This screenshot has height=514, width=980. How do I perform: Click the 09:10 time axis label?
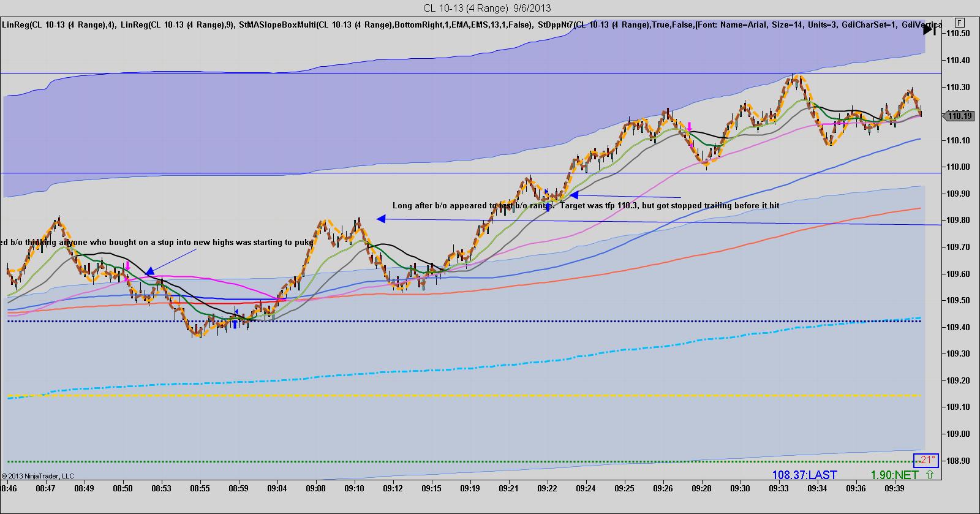coord(354,489)
